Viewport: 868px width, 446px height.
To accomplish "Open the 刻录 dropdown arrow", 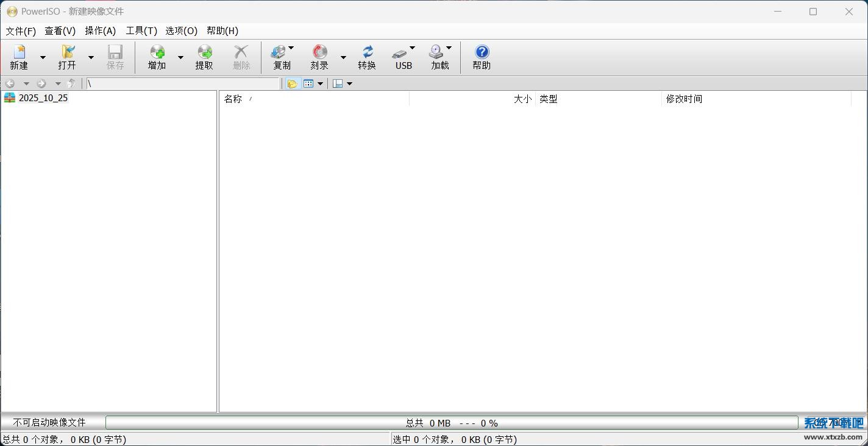I will pyautogui.click(x=343, y=57).
